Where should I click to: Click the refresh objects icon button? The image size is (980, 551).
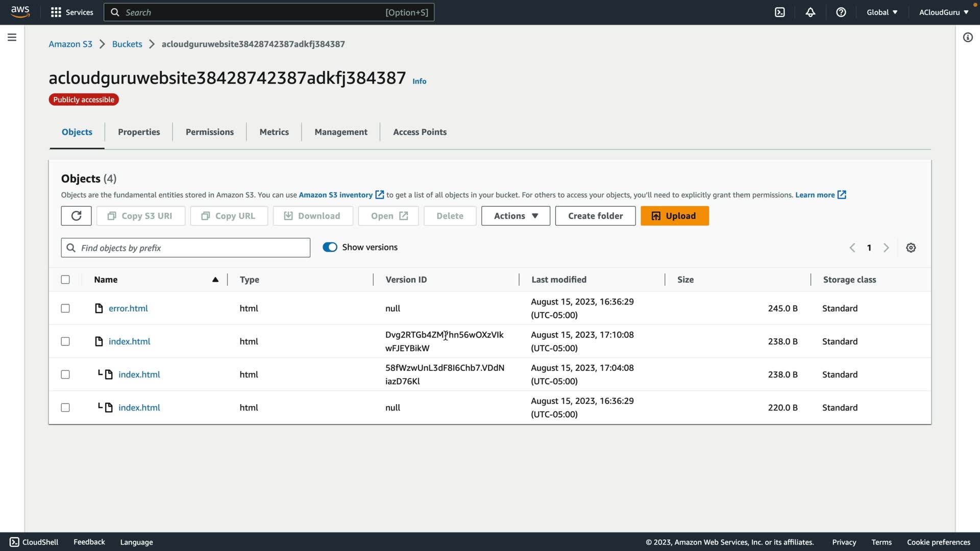tap(76, 216)
